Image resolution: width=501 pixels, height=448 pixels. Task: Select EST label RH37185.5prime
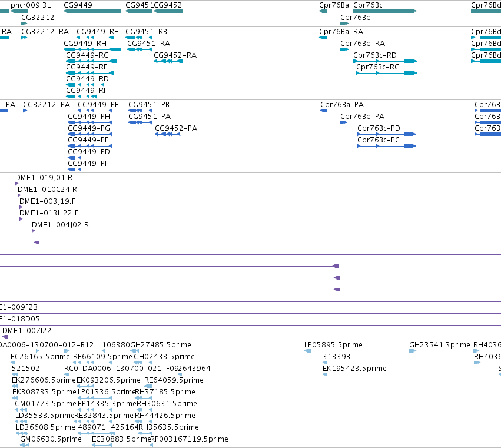(x=165, y=393)
